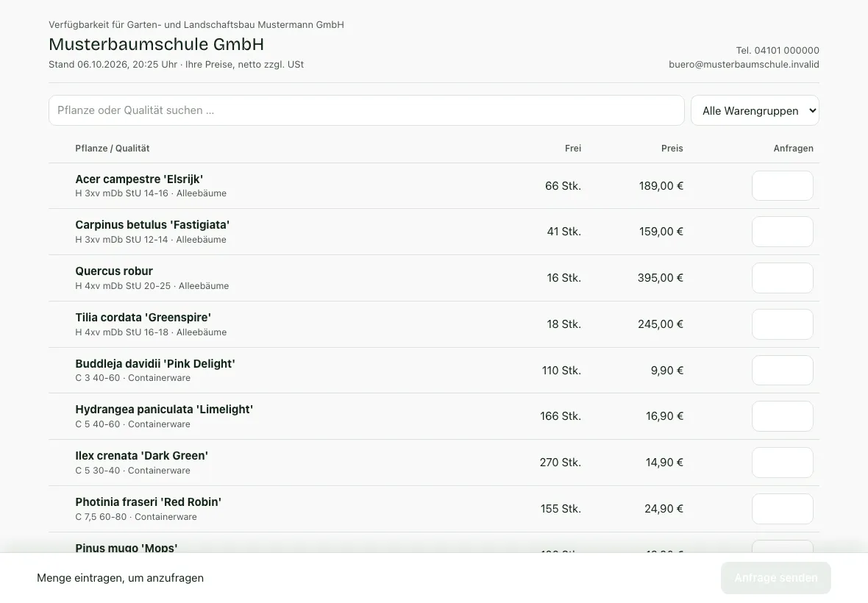Click the Anfrage senden button
Screen dimensions: 868x603
coord(775,577)
